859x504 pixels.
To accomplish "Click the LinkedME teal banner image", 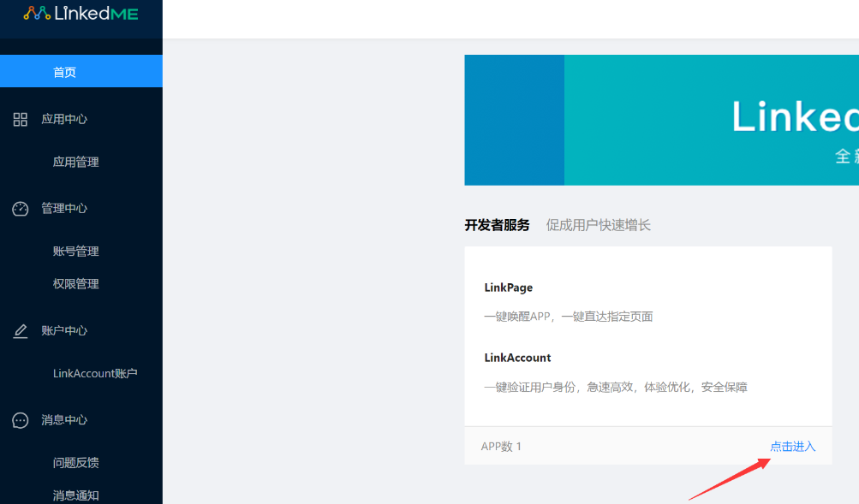I will coord(662,120).
